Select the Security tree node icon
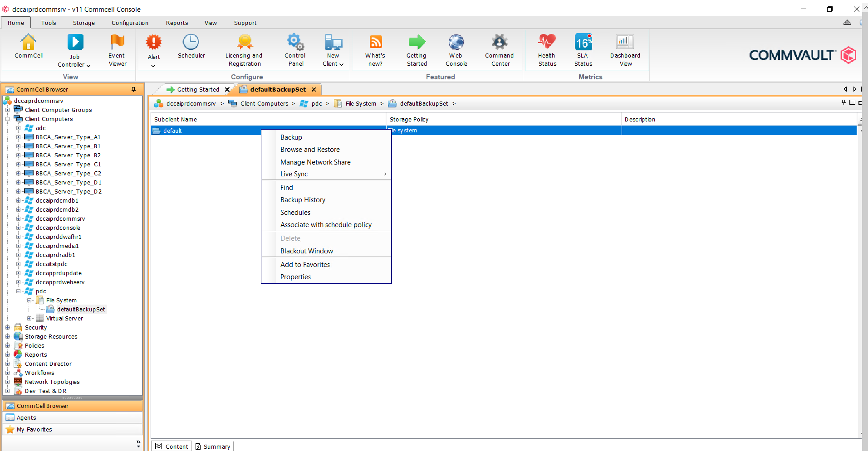Screen dimensions: 868x451 (18, 327)
